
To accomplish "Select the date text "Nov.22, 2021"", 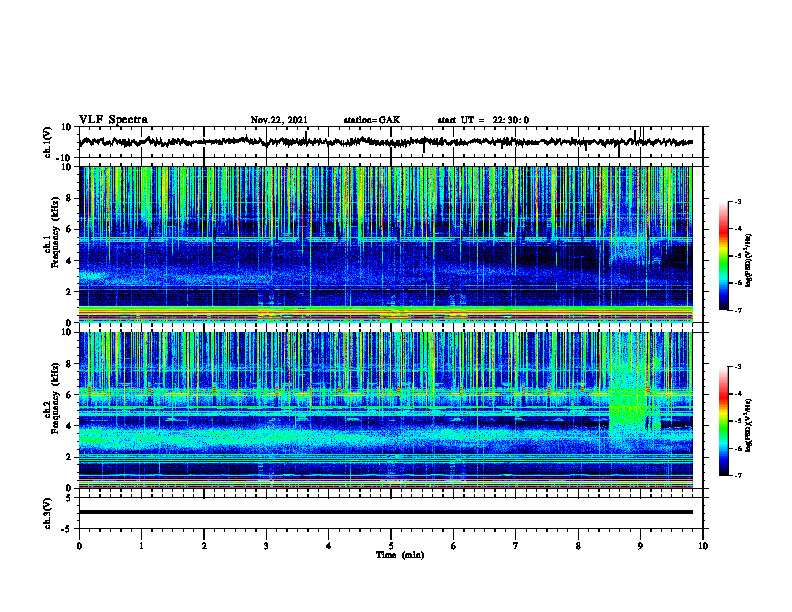I will [279, 120].
